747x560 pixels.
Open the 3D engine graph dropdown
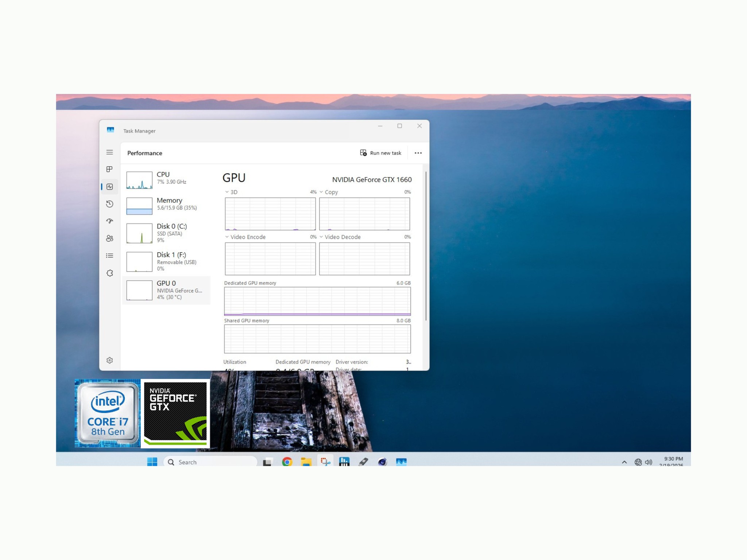click(231, 192)
